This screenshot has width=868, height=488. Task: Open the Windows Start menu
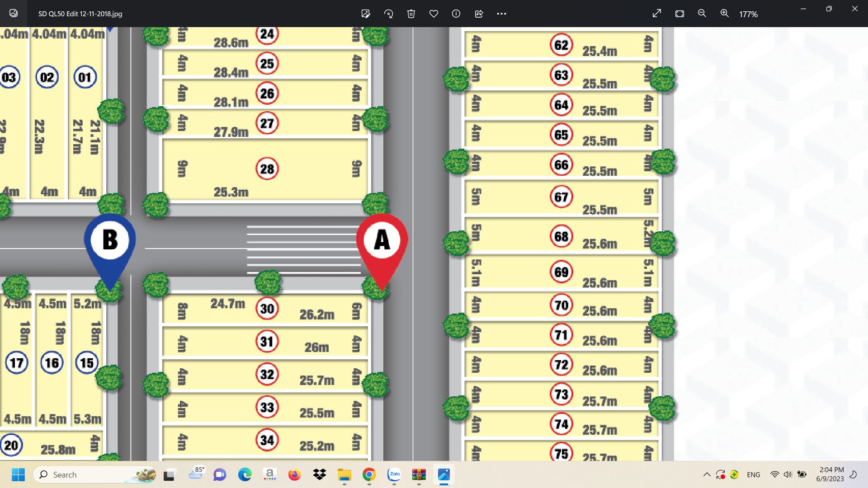coord(18,474)
